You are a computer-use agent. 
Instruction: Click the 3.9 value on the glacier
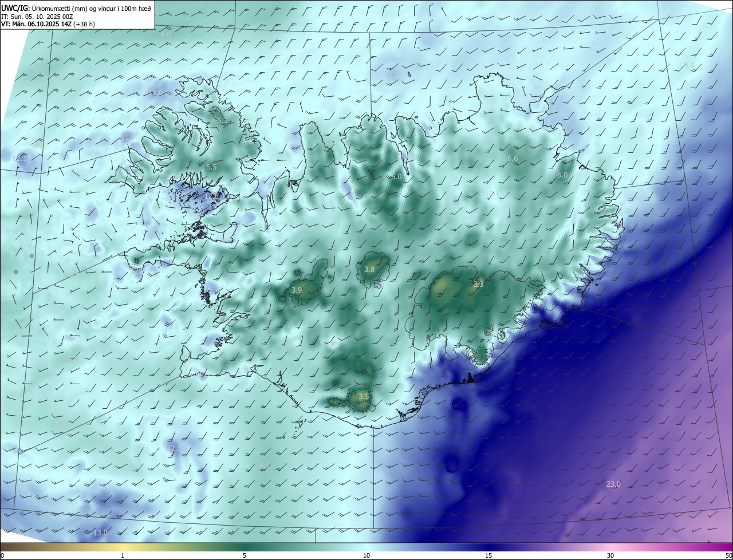tap(297, 290)
